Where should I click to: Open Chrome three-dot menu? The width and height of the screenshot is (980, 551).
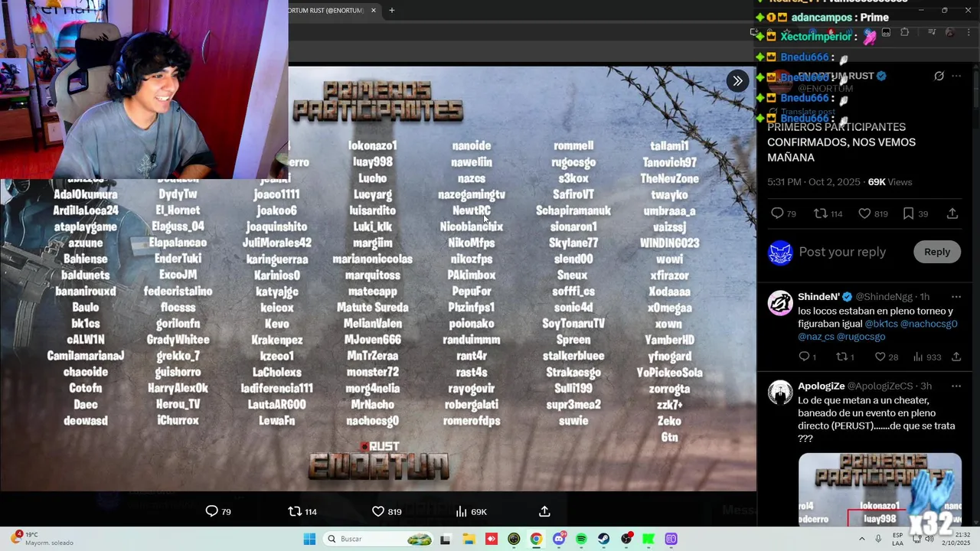(969, 32)
